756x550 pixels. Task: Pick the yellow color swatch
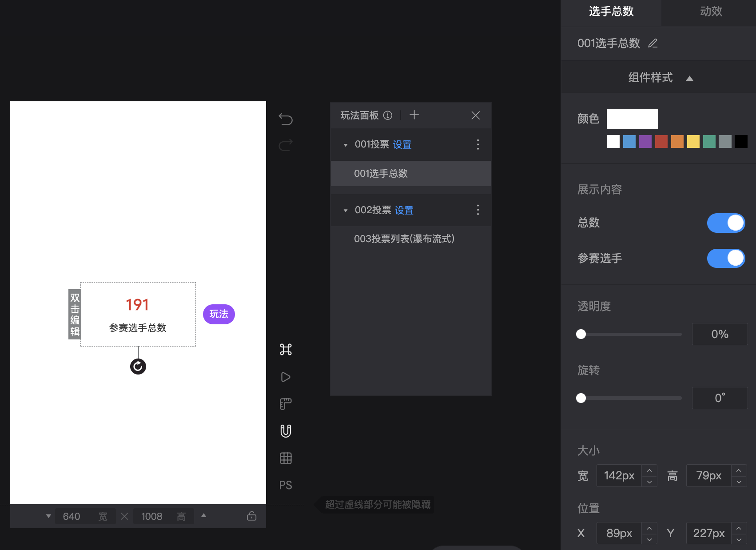(693, 142)
